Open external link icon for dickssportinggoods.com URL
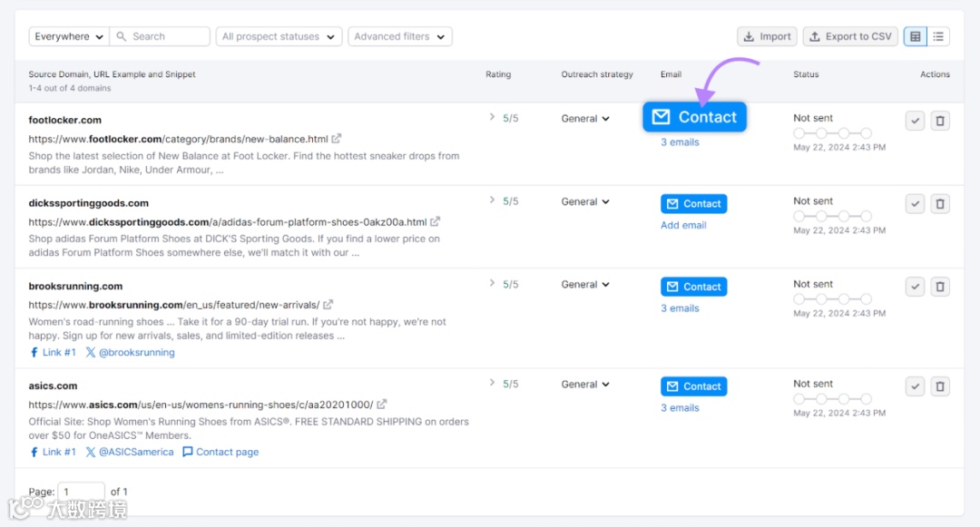 (x=435, y=221)
